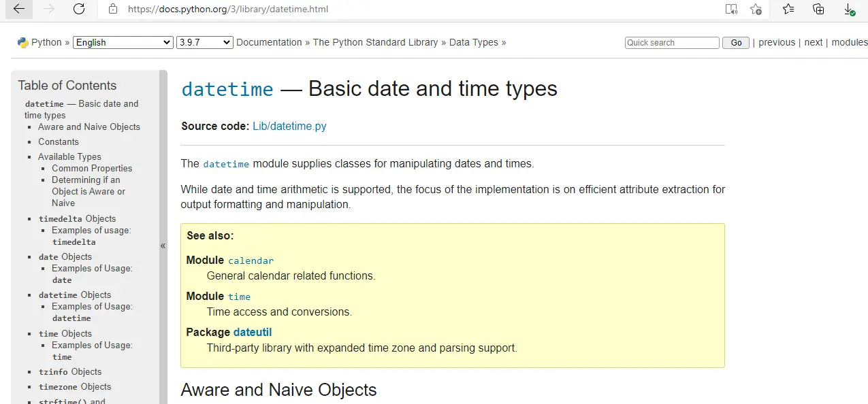Open Examples of usage: timedelta

pos(91,235)
